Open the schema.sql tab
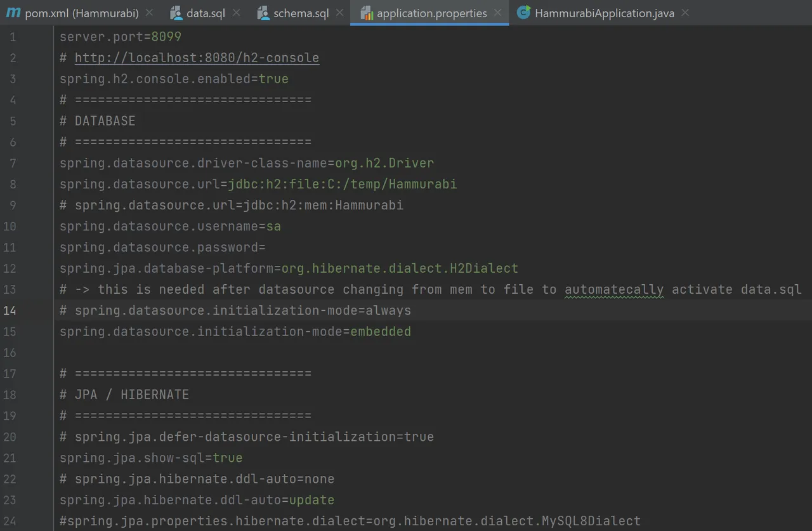This screenshot has height=531, width=812. pyautogui.click(x=301, y=13)
